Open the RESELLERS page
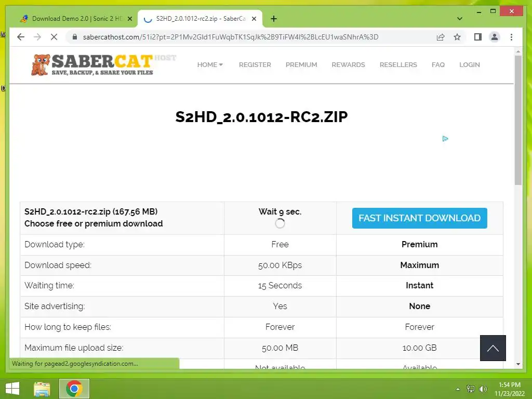The width and height of the screenshot is (532, 399). pos(398,64)
